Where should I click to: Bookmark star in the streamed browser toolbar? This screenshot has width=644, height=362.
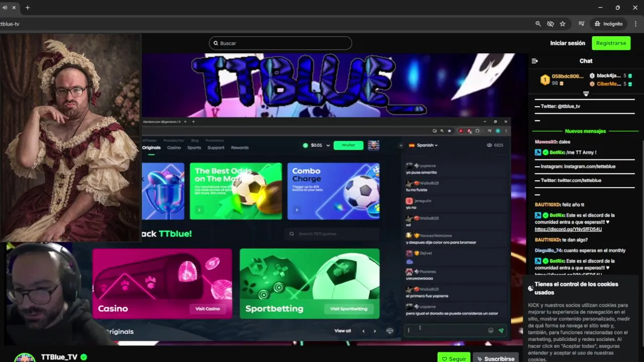(x=449, y=131)
